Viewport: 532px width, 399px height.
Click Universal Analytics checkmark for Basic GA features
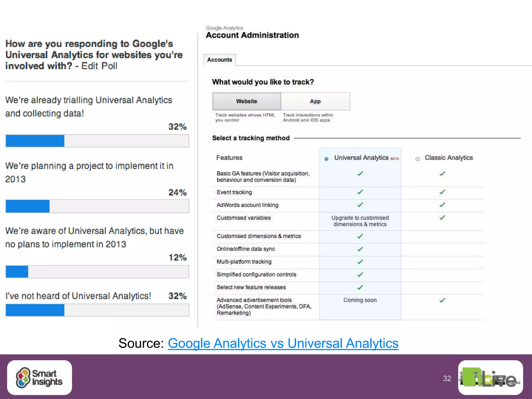coord(360,174)
